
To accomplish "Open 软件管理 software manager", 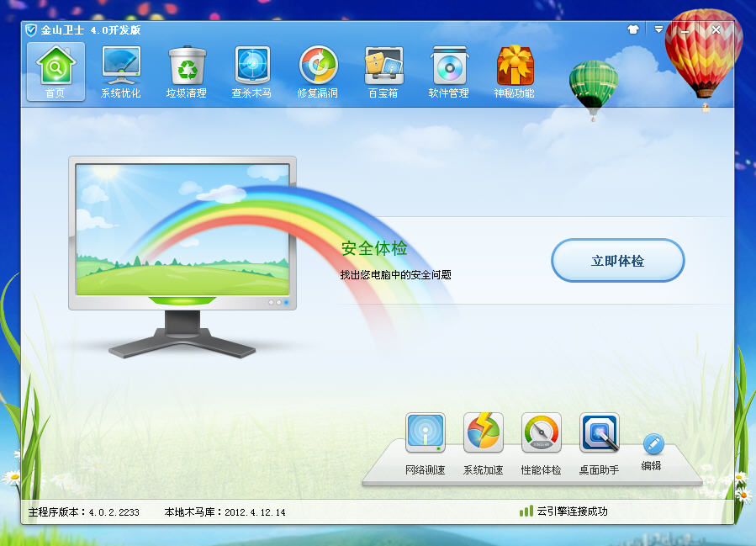I will pyautogui.click(x=449, y=72).
